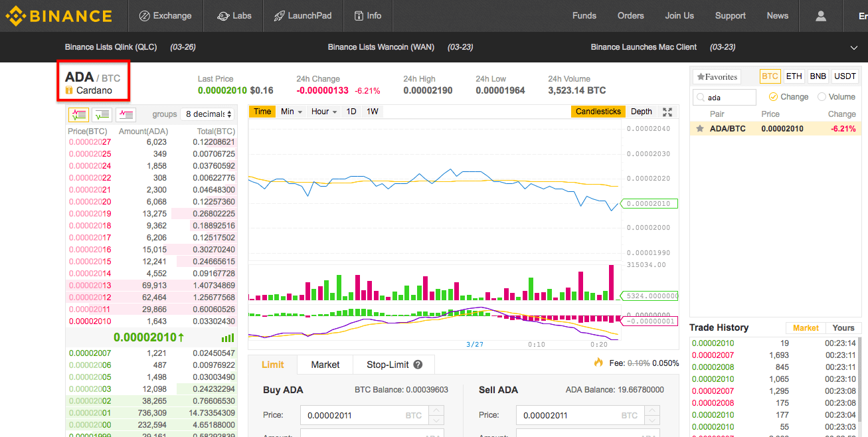Set chart interval to 1W
Image resolution: width=868 pixels, height=437 pixels.
click(x=373, y=112)
